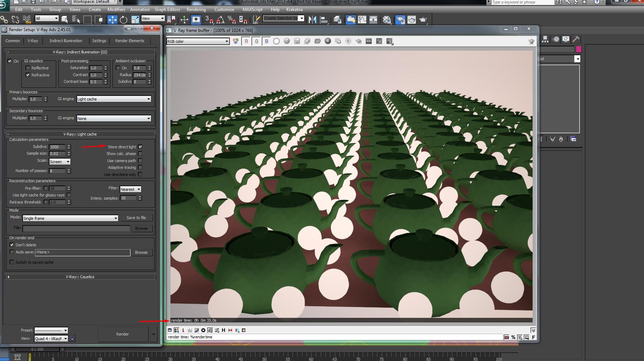Open Secondary bounces GI engine dropdown
Image resolution: width=644 pixels, height=361 pixels.
pyautogui.click(x=114, y=118)
